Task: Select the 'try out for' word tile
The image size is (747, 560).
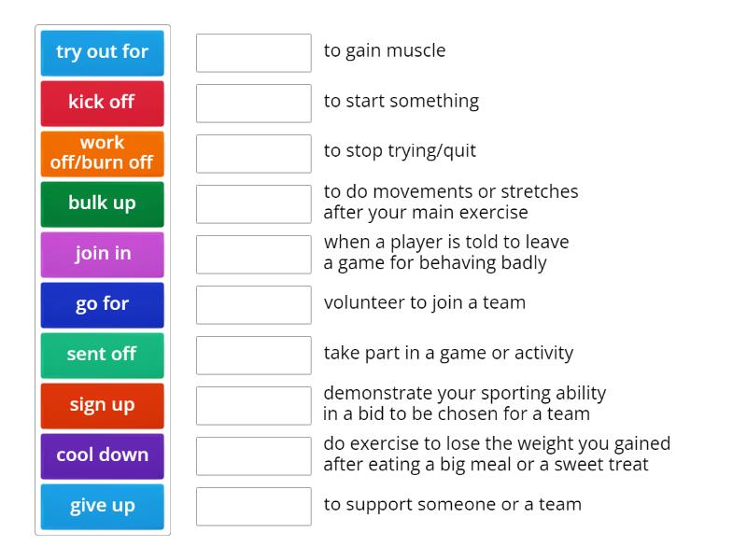Action: (102, 53)
